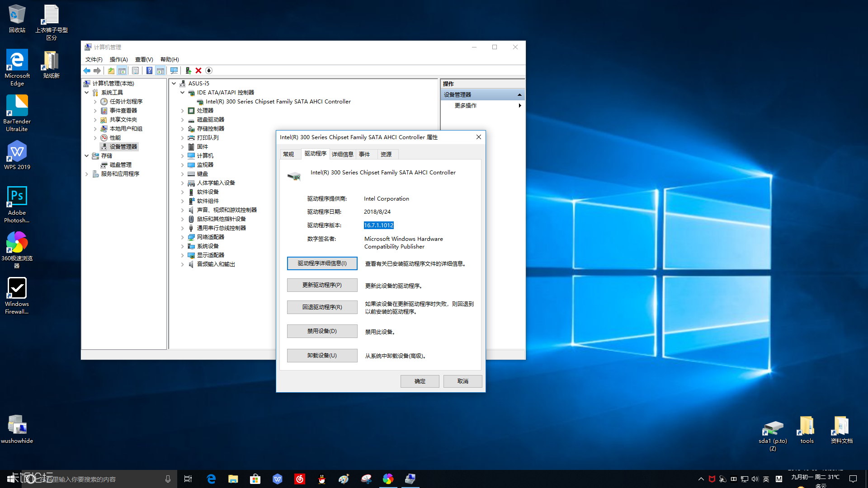
Task: Open Microsoft Edge desktop icon
Action: pyautogui.click(x=17, y=68)
